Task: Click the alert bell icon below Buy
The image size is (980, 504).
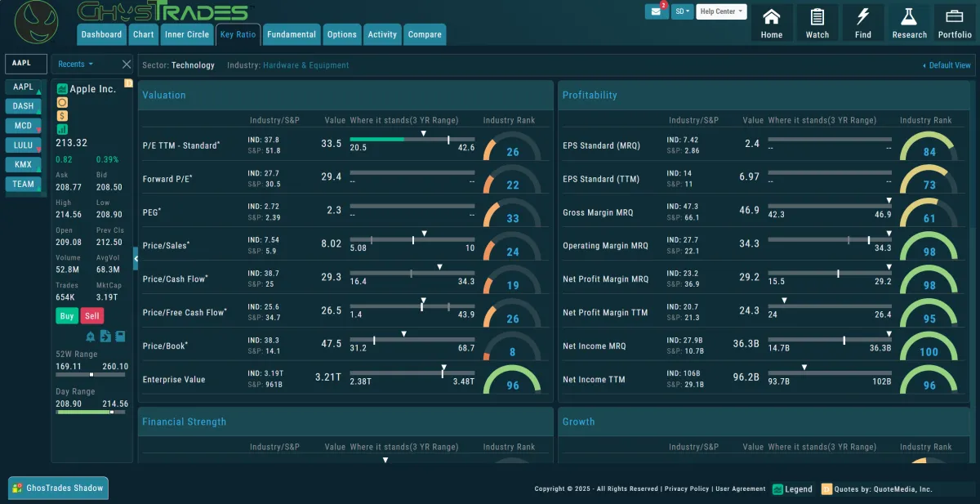Action: [x=90, y=337]
